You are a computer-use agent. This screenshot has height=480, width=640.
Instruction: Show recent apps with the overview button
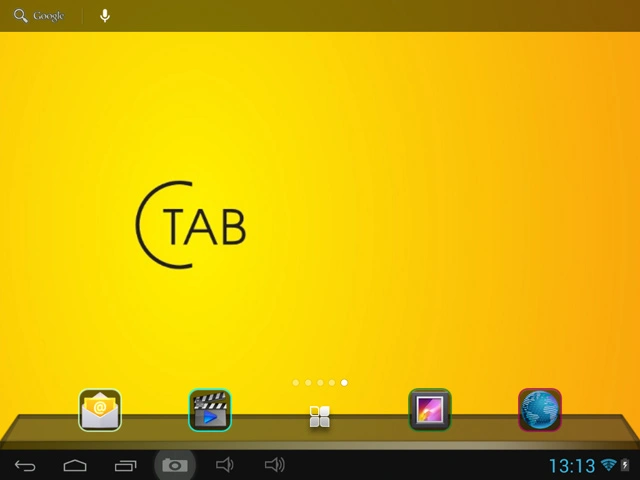(125, 465)
